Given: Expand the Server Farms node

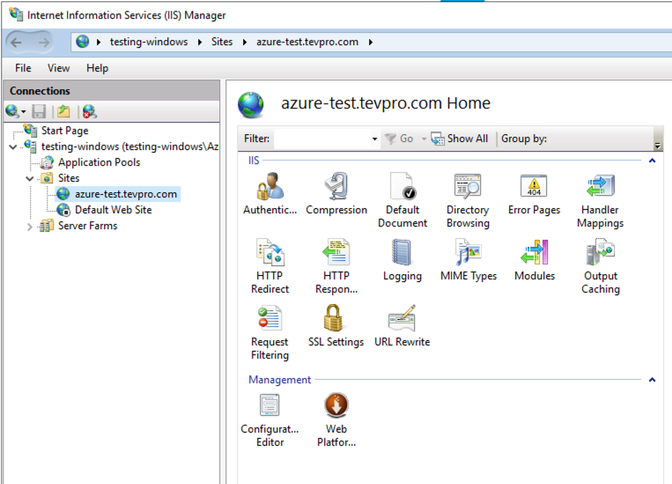Looking at the screenshot, I should tap(30, 226).
